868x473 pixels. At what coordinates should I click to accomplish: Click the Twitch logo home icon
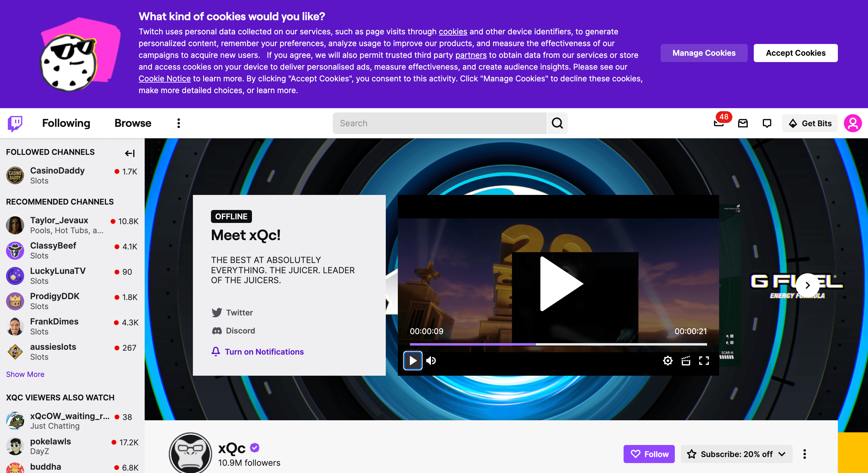pos(15,123)
